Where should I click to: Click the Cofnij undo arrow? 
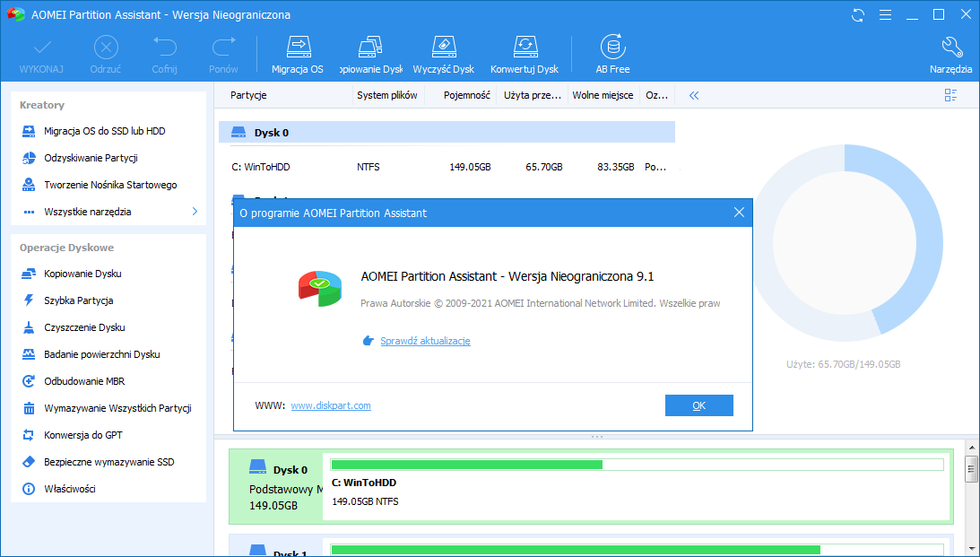(164, 47)
